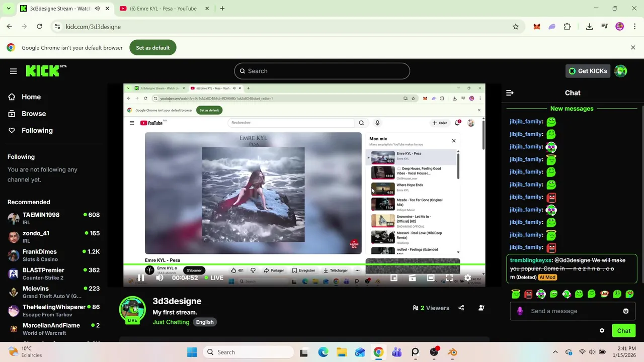Share the 3d3designe stream
The width and height of the screenshot is (644, 362).
point(461,308)
